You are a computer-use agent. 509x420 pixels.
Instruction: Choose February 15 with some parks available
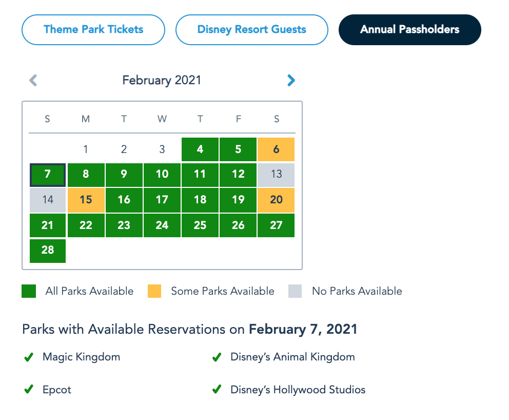click(86, 200)
